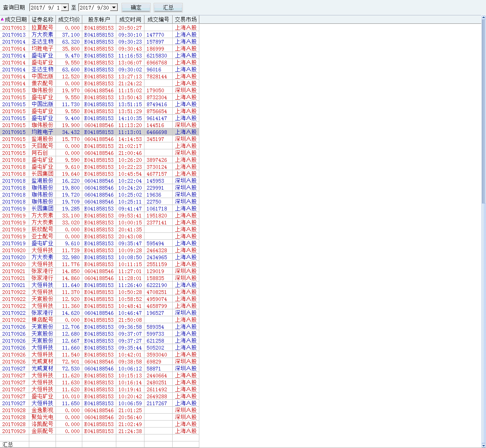Select trade number 2117267
Image resolution: width=486 pixels, height=448 pixels.
(157, 403)
